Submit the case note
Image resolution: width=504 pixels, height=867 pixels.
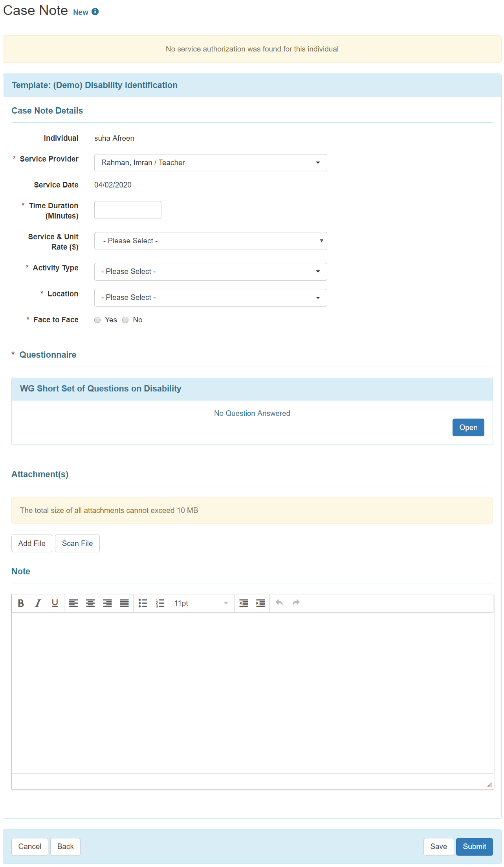tap(475, 847)
